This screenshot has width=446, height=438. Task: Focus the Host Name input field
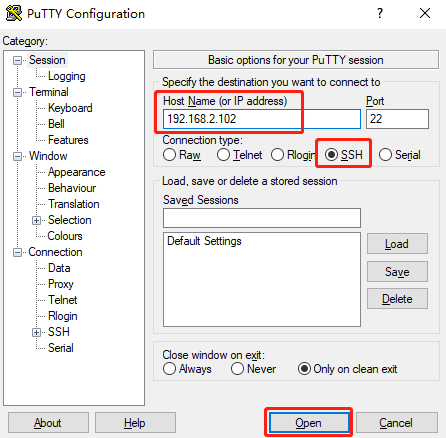click(x=262, y=119)
